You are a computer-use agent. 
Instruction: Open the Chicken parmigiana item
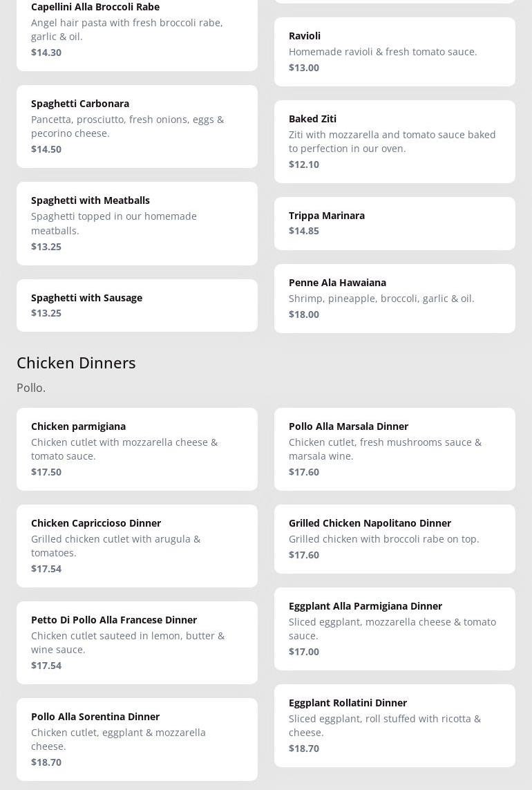(137, 449)
